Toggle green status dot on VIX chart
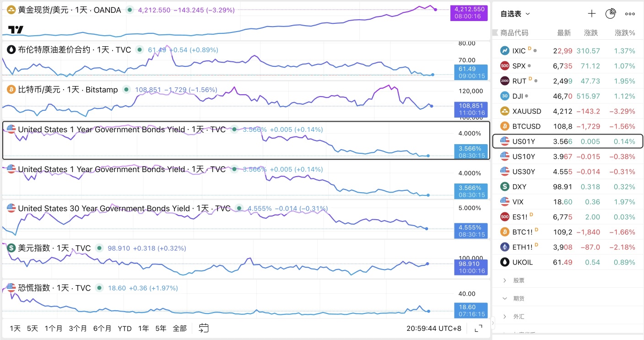This screenshot has width=644, height=340. click(100, 288)
